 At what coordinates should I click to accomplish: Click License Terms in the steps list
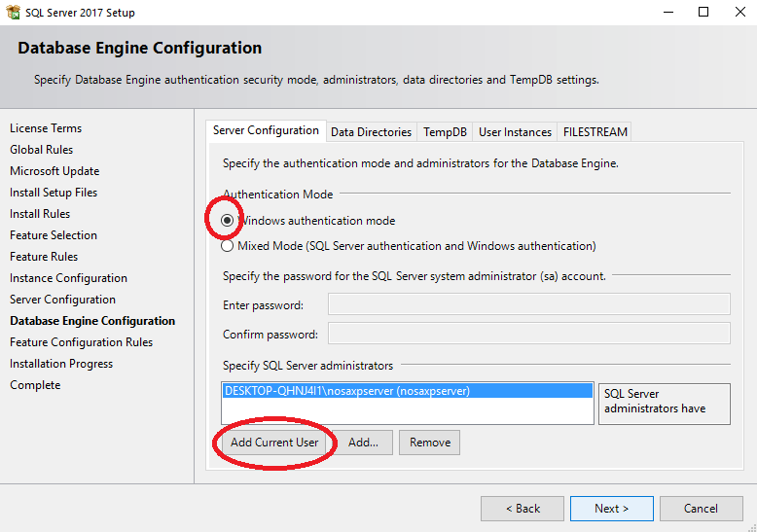(x=46, y=128)
